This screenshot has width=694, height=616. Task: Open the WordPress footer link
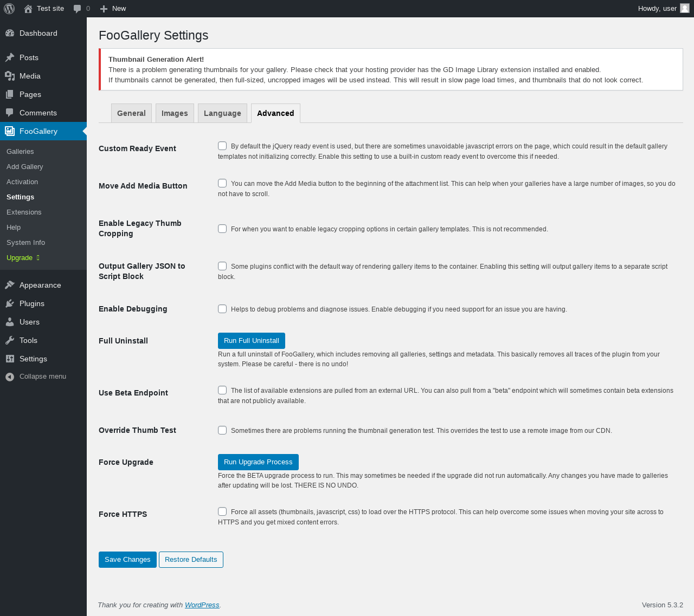click(202, 605)
